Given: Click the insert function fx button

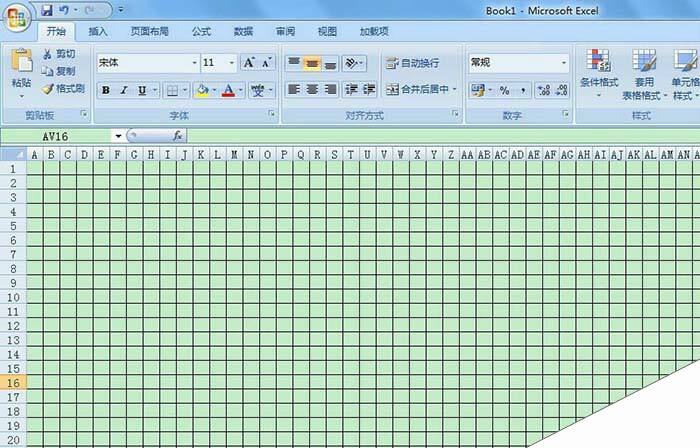Looking at the screenshot, I should pos(178,136).
